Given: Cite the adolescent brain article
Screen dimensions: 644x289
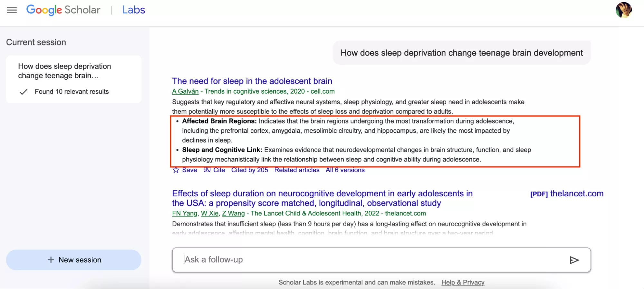Looking at the screenshot, I should pos(214,170).
